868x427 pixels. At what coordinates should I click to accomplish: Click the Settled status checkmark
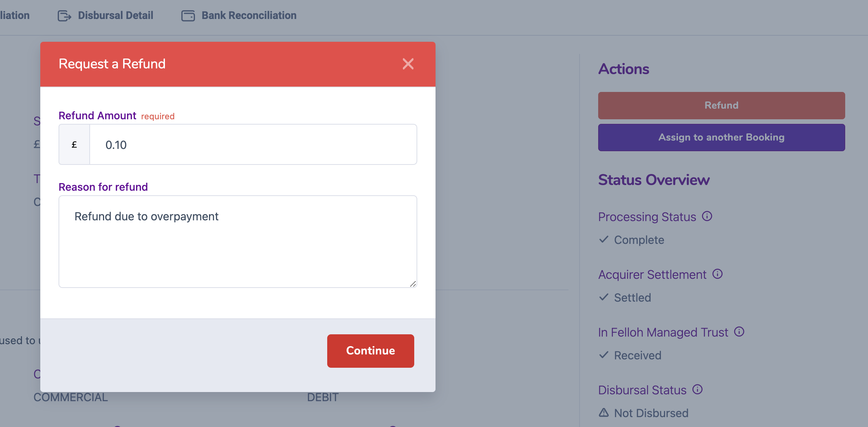point(604,297)
